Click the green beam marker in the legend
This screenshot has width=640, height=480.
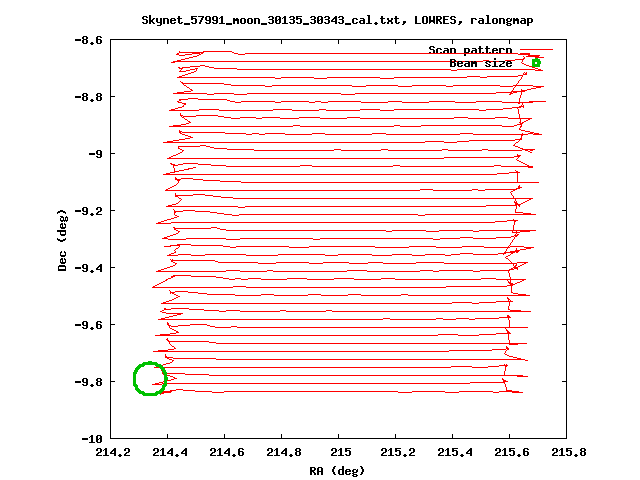[x=536, y=63]
